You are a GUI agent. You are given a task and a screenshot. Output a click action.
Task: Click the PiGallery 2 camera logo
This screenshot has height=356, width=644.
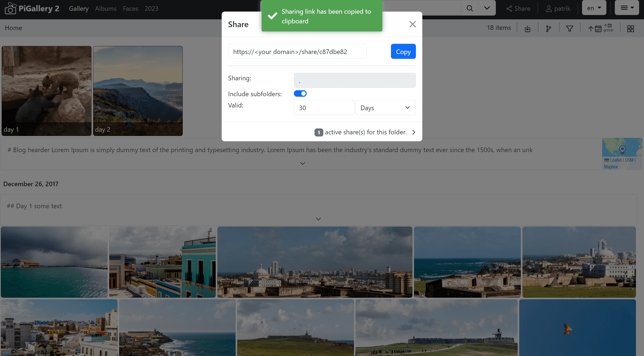pyautogui.click(x=10, y=8)
